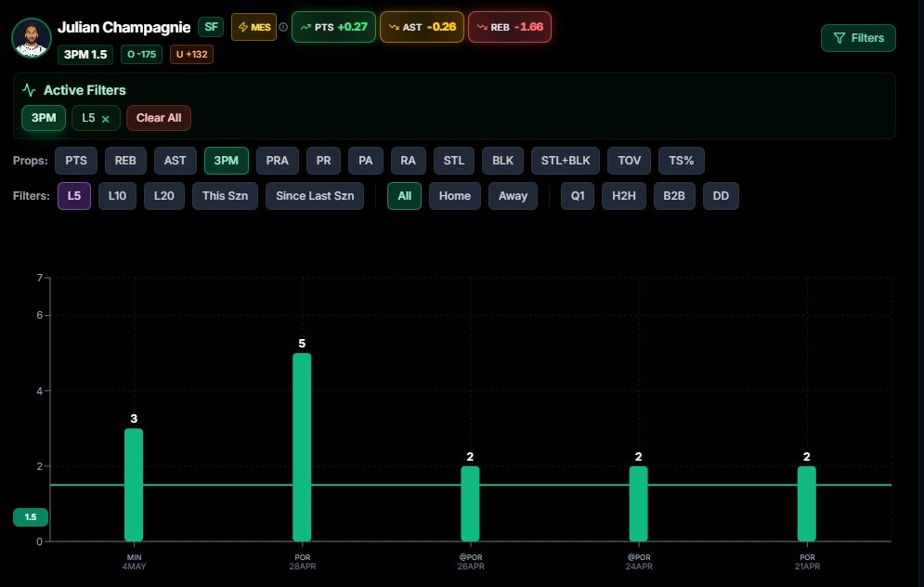Toggle the L10 games filter
Viewport: 924px width, 587px height.
117,196
